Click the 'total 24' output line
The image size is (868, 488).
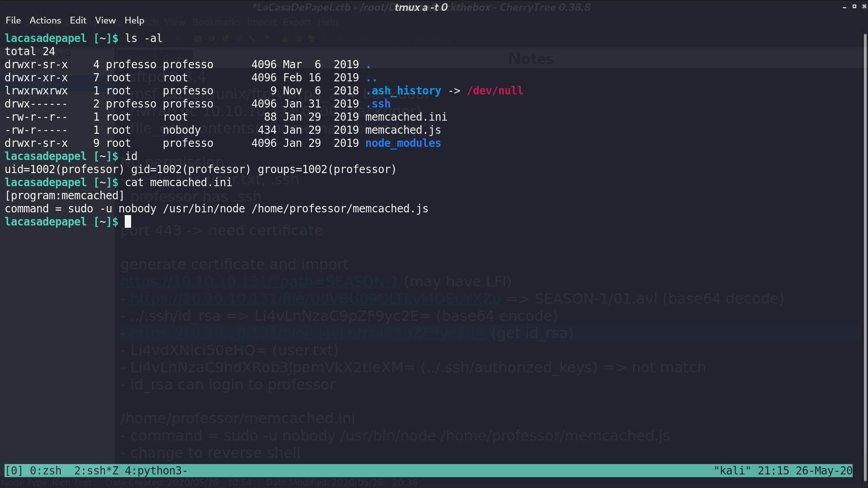(30, 52)
